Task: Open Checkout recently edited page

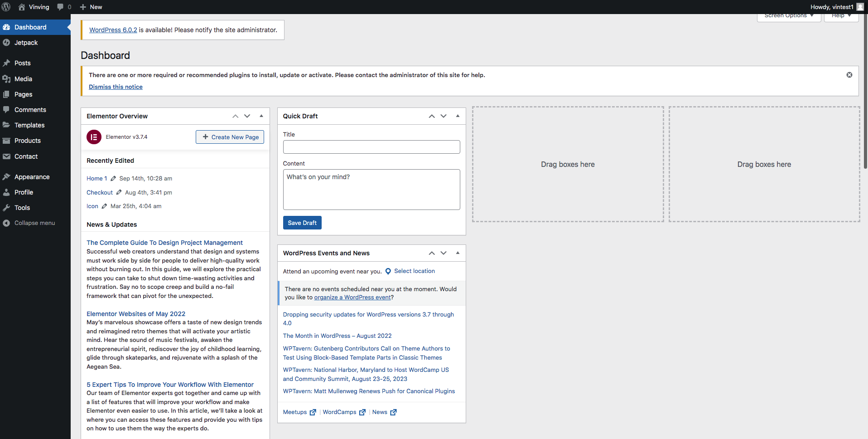Action: pos(100,192)
